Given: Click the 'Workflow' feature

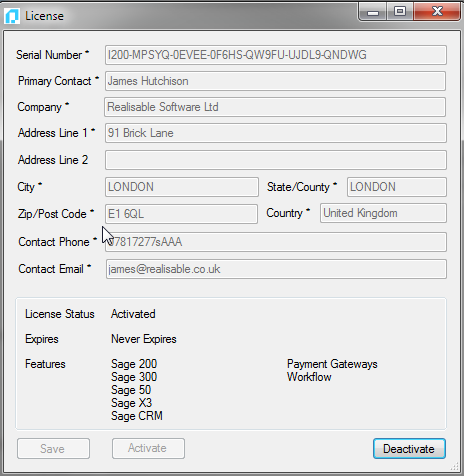Looking at the screenshot, I should pos(309,377).
